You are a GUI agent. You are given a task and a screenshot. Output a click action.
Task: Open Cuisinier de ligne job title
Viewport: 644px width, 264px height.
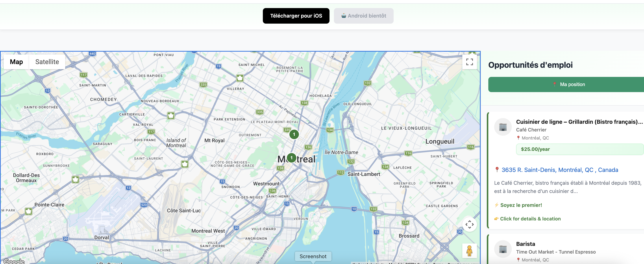pos(579,122)
